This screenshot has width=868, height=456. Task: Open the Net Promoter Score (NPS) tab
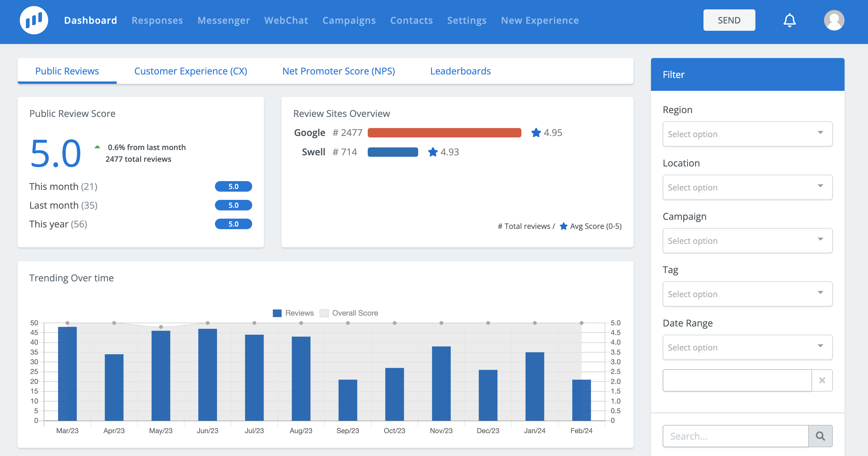(339, 71)
